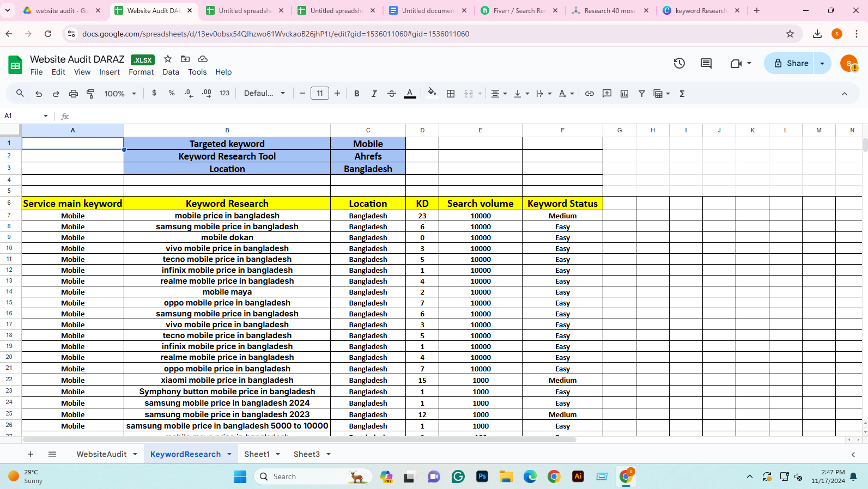Click the Functions sigma icon
The height and width of the screenshot is (489, 868).
click(x=682, y=94)
